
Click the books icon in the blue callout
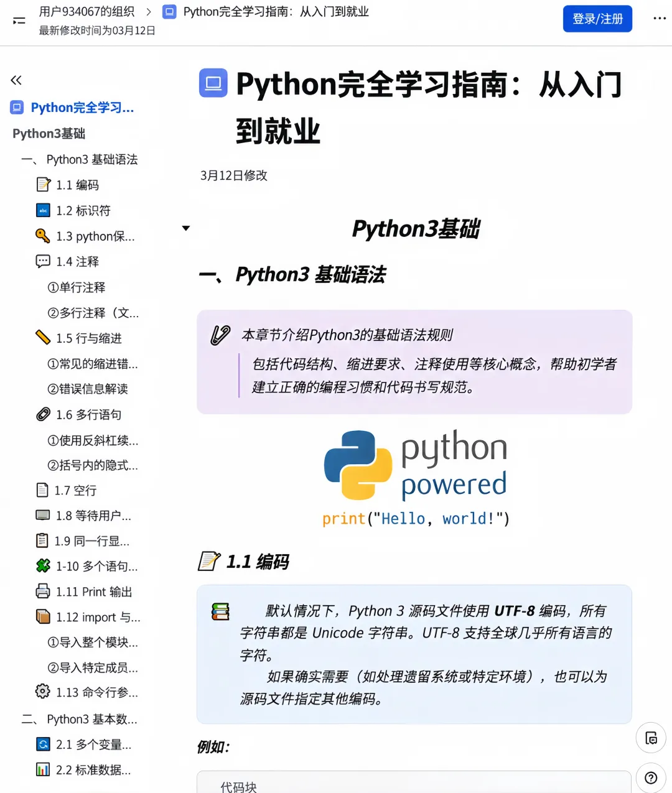point(220,612)
